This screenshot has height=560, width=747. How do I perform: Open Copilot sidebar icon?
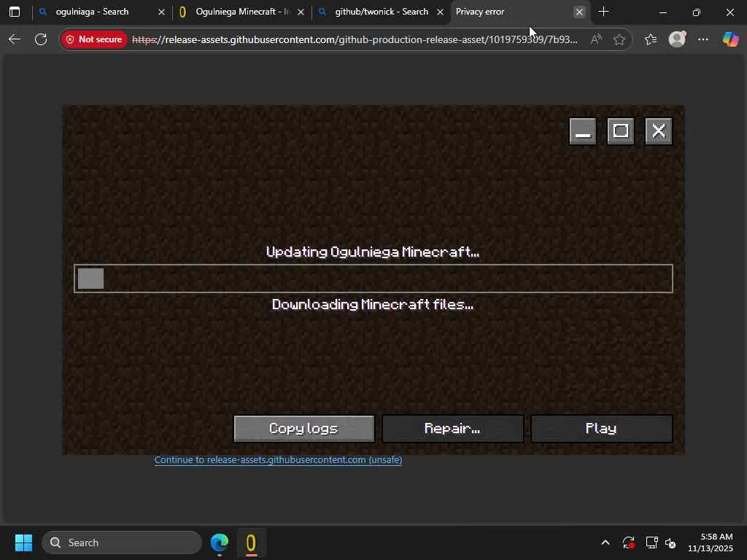click(730, 39)
